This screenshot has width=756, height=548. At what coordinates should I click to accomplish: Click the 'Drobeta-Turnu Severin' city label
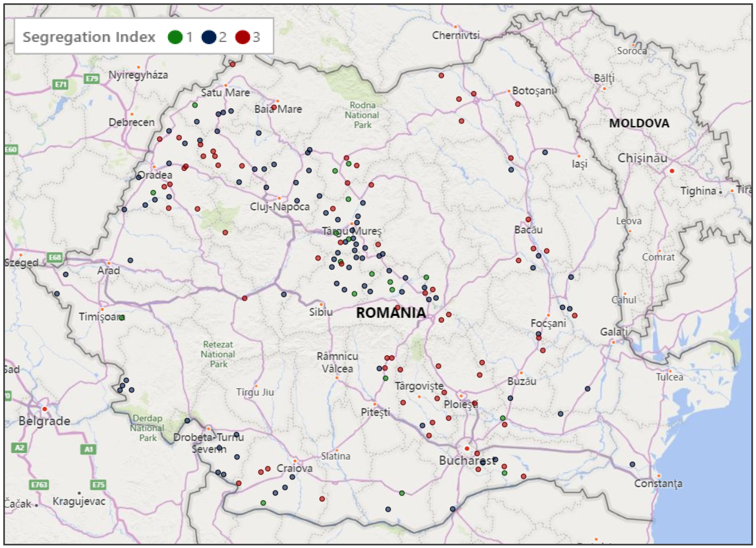pos(209,443)
